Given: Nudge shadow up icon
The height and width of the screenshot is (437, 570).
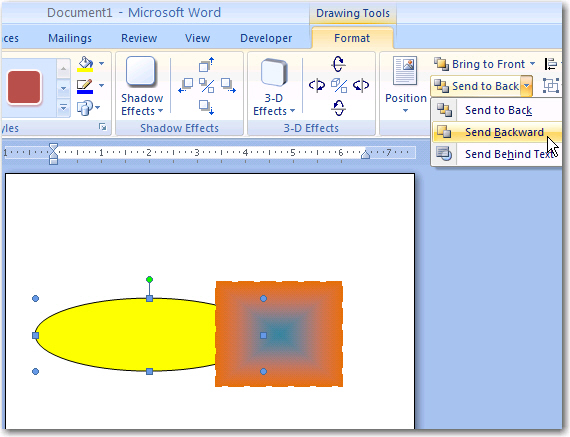Looking at the screenshot, I should (206, 64).
